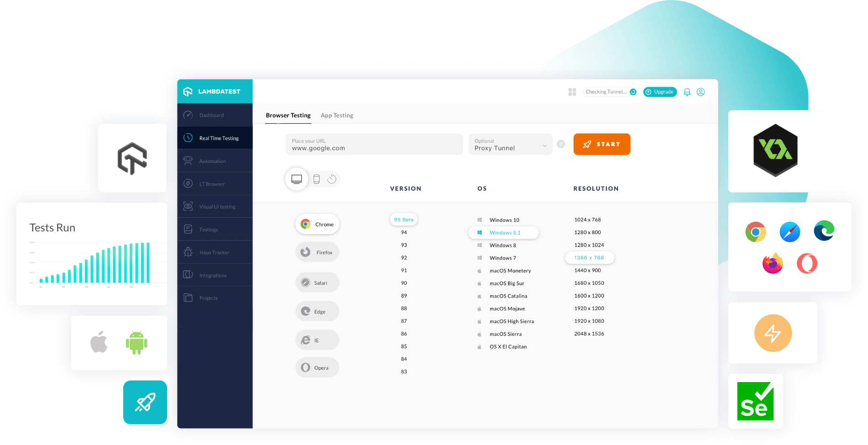Switch to the App Testing tab
This screenshot has height=445, width=868.
[x=337, y=115]
